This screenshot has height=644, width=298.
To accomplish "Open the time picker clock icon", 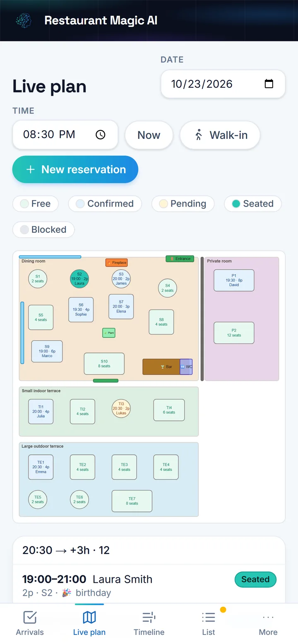I will pyautogui.click(x=101, y=135).
